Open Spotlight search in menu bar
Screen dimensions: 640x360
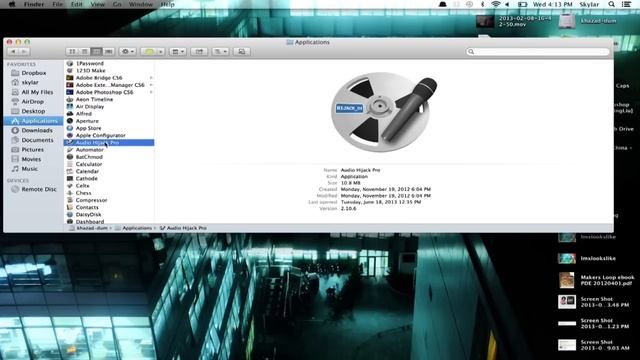point(611,4)
